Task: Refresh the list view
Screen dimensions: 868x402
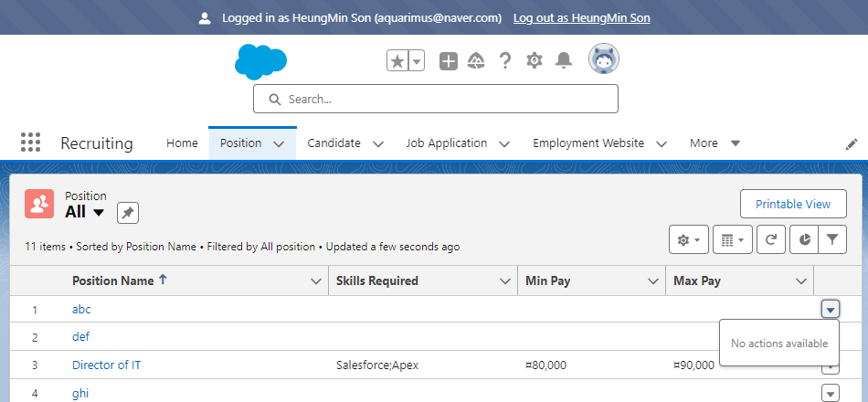Action: (x=771, y=239)
